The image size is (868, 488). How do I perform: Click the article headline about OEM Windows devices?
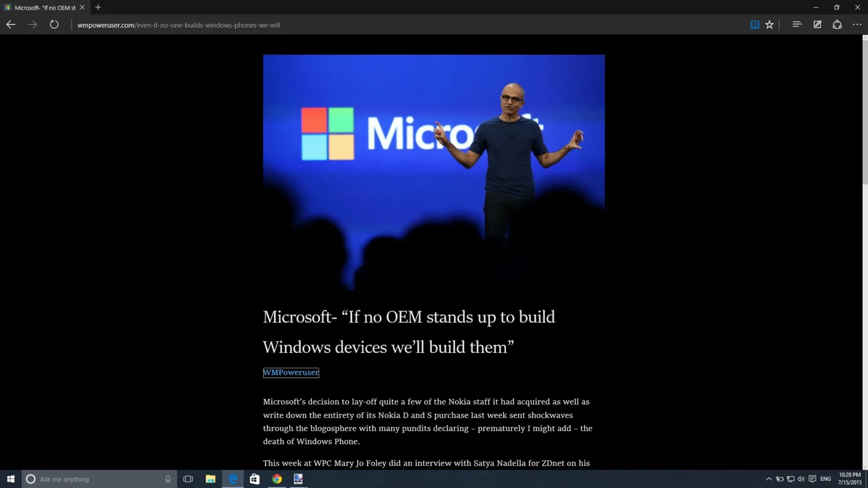(x=409, y=332)
